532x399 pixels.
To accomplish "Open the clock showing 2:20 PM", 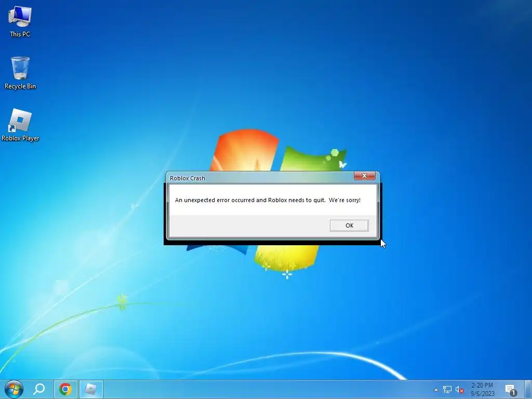I will (482, 390).
